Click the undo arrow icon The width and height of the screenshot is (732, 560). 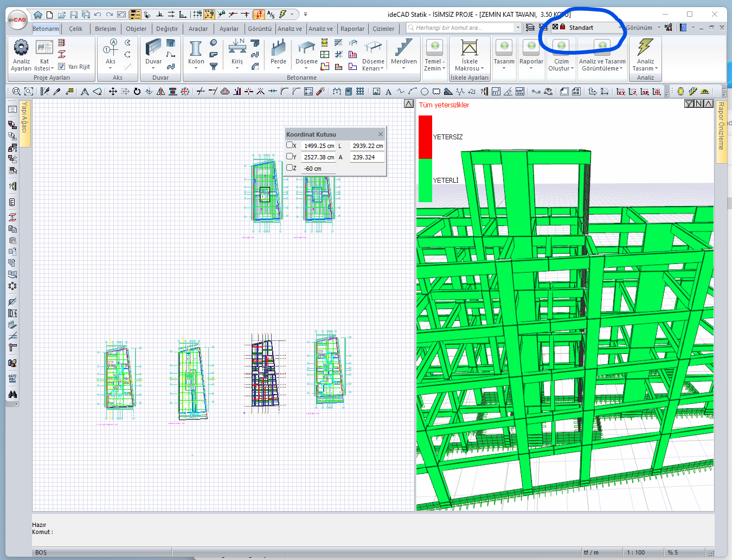pos(98,15)
